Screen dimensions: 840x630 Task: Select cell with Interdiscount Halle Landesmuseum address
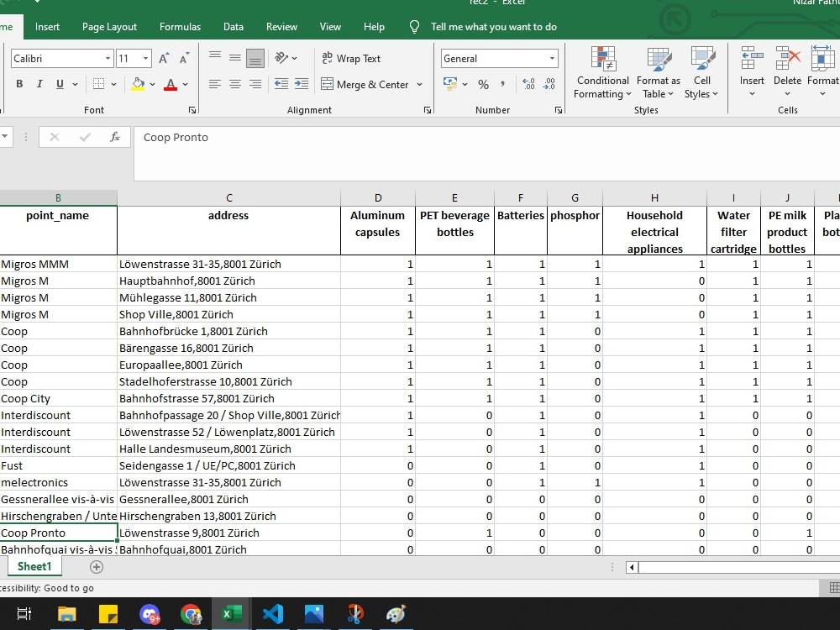[x=228, y=449]
